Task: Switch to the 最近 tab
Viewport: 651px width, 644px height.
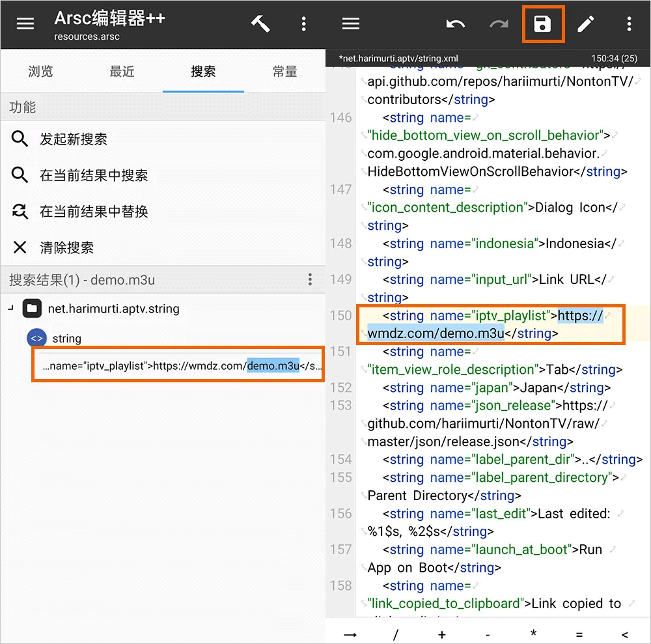Action: [122, 72]
